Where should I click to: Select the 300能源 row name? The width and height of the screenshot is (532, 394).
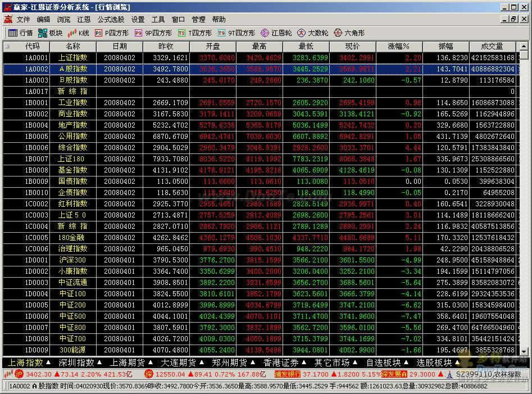pos(72,350)
